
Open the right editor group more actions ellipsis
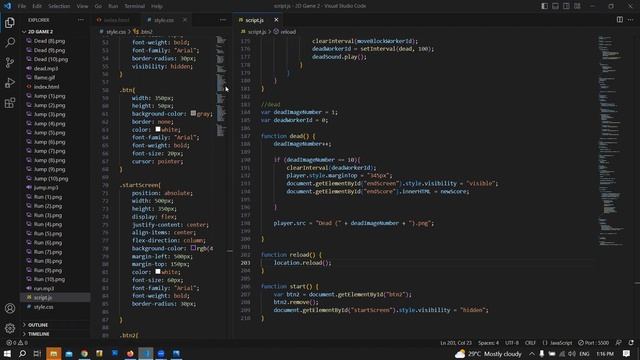coord(631,20)
